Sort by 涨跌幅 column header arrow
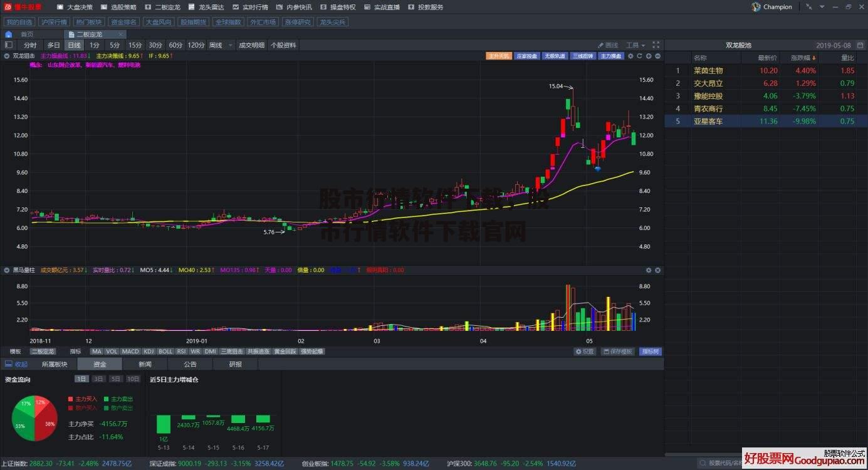Image resolution: width=868 pixels, height=470 pixels. point(813,58)
